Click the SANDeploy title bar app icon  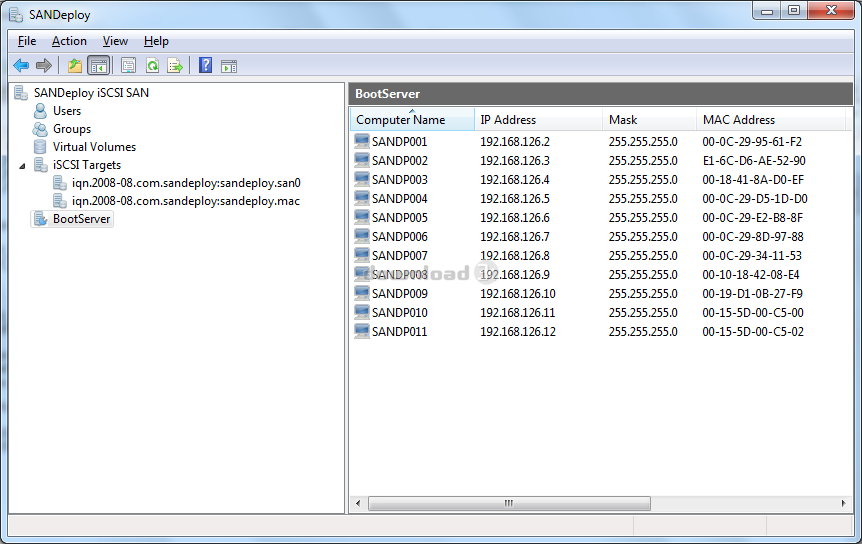pyautogui.click(x=16, y=14)
